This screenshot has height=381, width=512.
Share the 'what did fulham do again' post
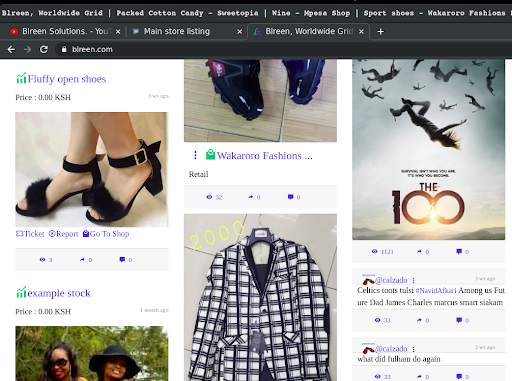tap(419, 376)
